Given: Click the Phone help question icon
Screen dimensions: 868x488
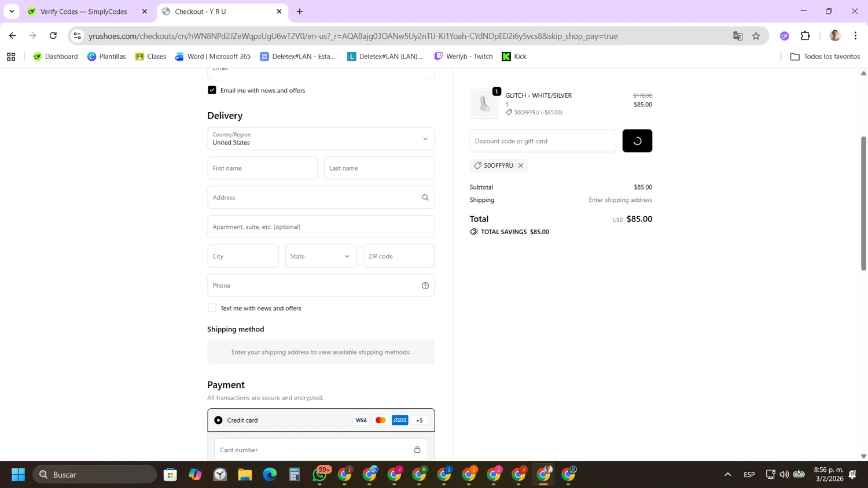Looking at the screenshot, I should [425, 286].
